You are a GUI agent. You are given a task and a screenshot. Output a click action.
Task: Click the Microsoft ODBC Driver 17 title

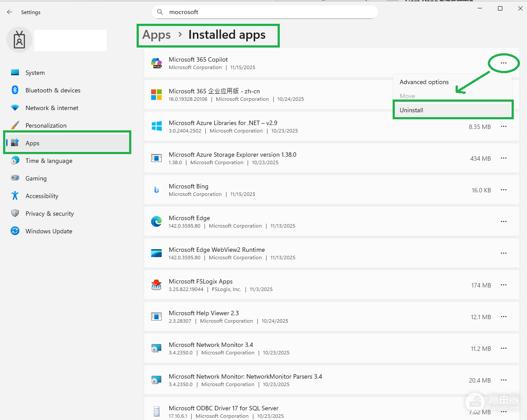(x=223, y=408)
